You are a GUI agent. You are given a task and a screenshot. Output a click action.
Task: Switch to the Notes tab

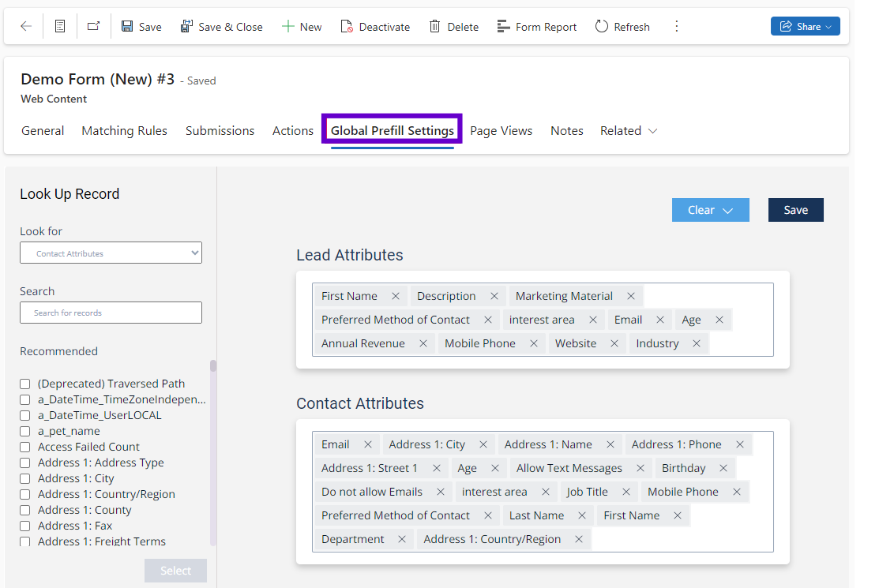[567, 130]
